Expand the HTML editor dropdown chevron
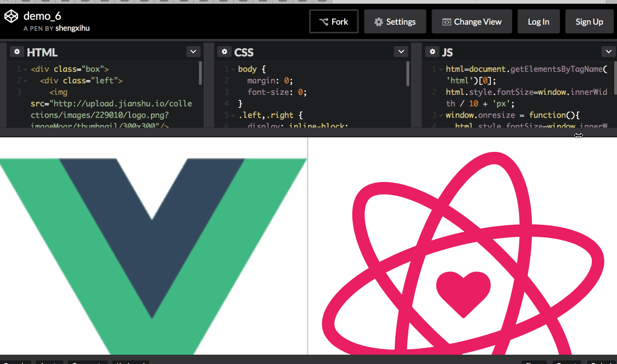Screen dimensions: 617x364 [x=193, y=52]
